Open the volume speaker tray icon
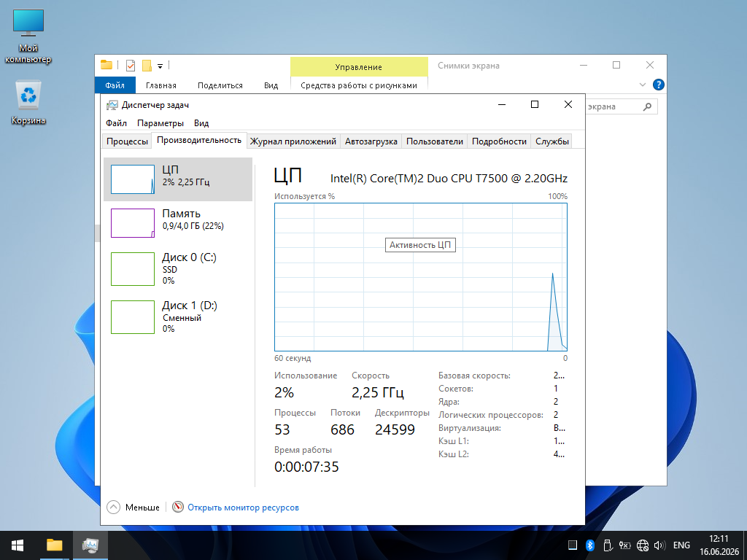The width and height of the screenshot is (747, 560). (x=659, y=545)
